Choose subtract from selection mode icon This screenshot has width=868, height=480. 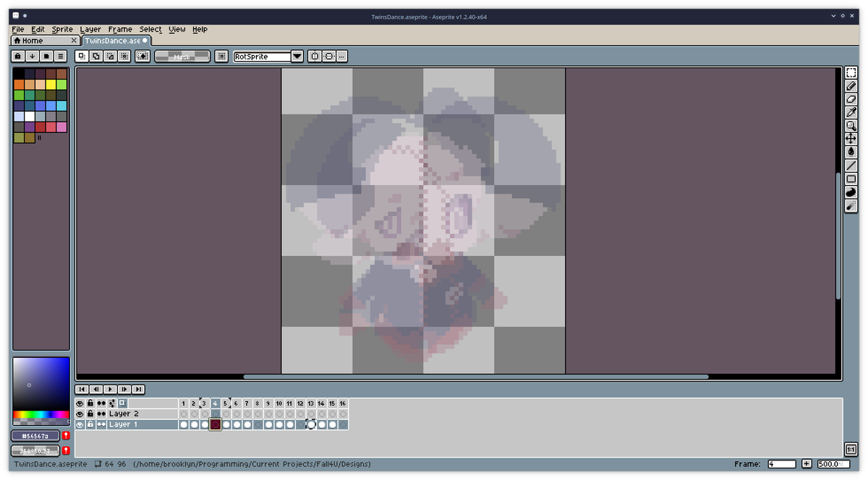109,56
